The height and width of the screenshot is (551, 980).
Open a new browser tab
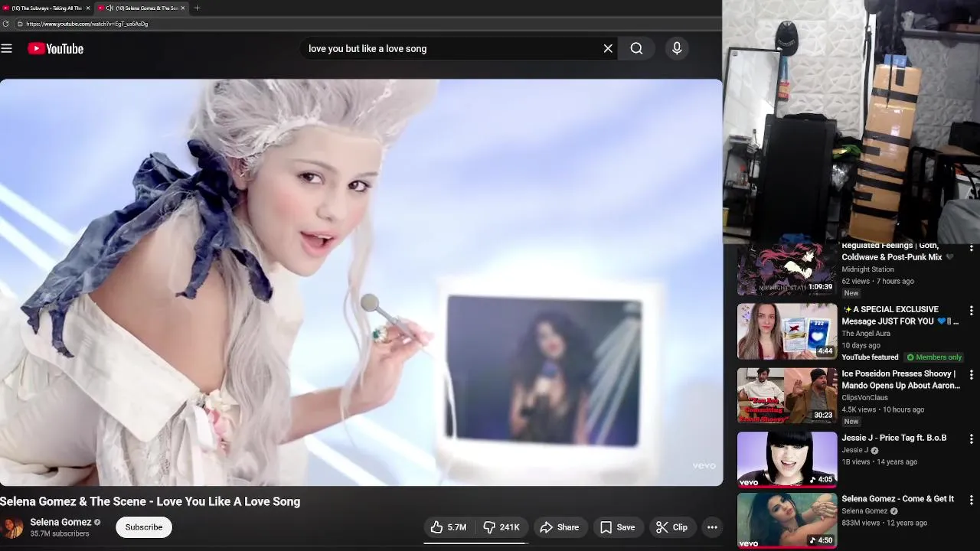tap(197, 8)
